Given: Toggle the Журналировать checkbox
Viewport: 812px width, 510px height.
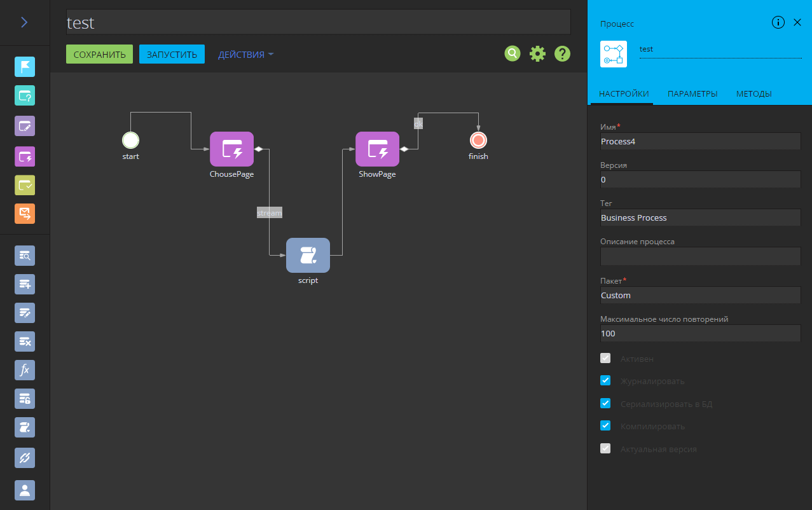Looking at the screenshot, I should point(605,381).
